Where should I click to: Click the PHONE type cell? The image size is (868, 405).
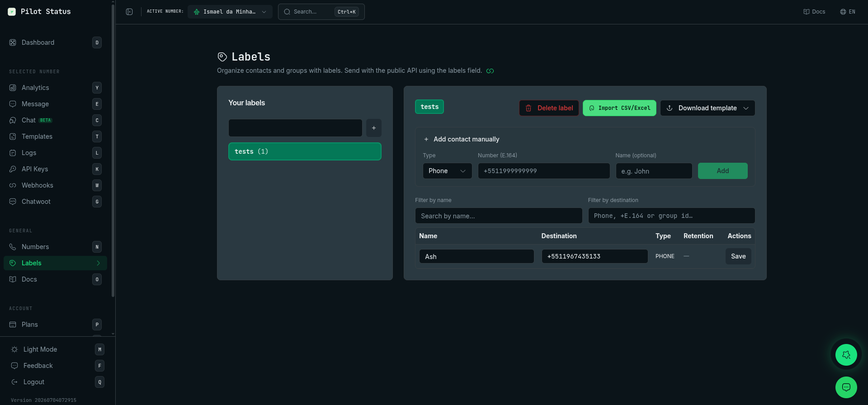click(x=665, y=256)
